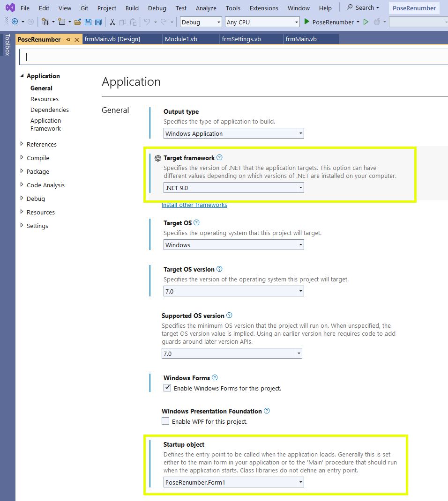448x501 pixels.
Task: Check Enable WPF for this project
Action: point(165,421)
